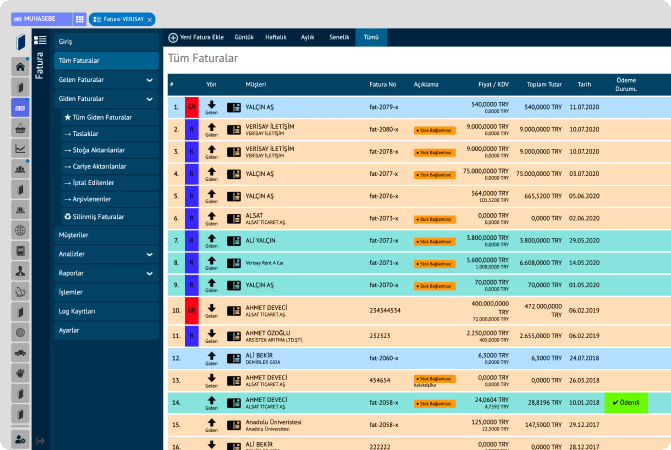The image size is (671, 450).
Task: Open Giriş in the side menu
Action: (x=106, y=41)
